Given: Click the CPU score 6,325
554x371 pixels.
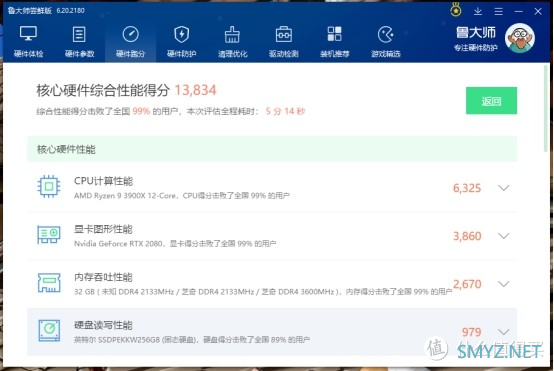Looking at the screenshot, I should [467, 188].
